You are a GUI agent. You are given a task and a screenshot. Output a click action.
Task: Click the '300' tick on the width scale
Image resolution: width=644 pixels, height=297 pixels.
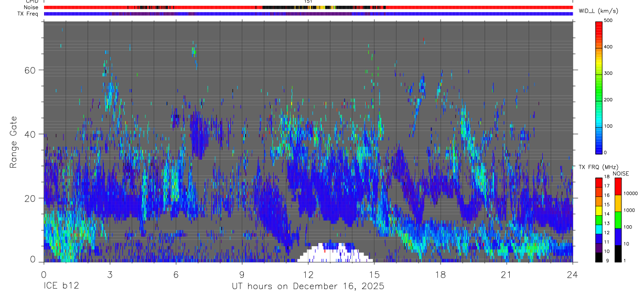[608, 73]
